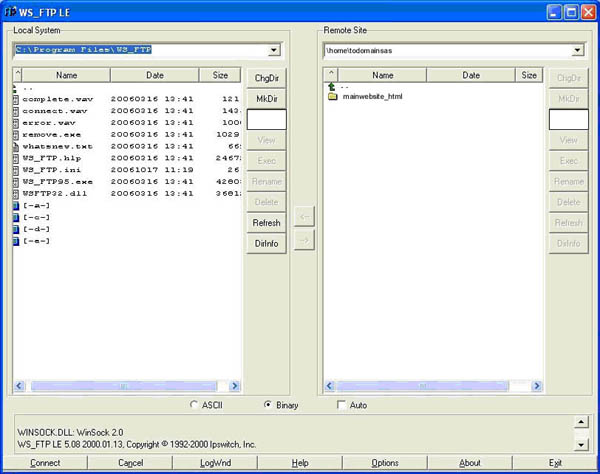Sort local files by Date column

click(x=155, y=75)
